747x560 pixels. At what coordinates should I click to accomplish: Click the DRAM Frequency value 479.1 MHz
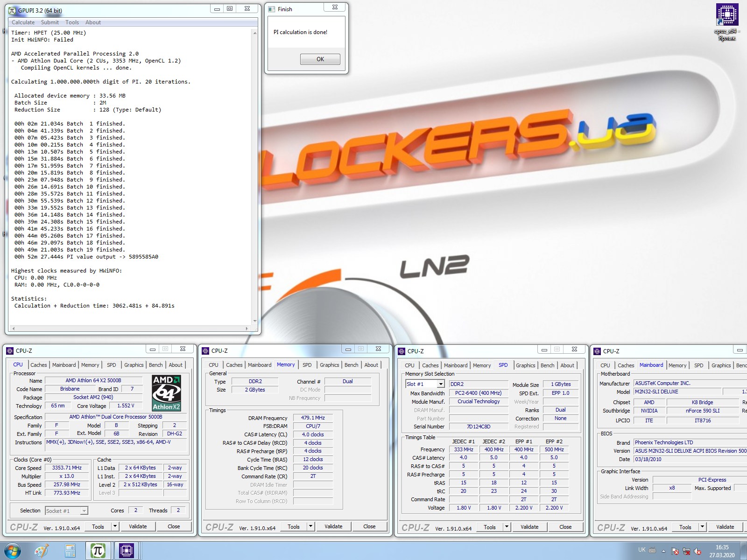point(313,418)
